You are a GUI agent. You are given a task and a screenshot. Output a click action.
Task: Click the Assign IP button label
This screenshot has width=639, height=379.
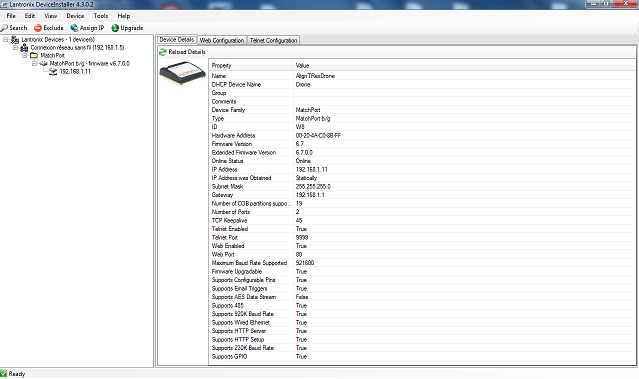click(92, 28)
